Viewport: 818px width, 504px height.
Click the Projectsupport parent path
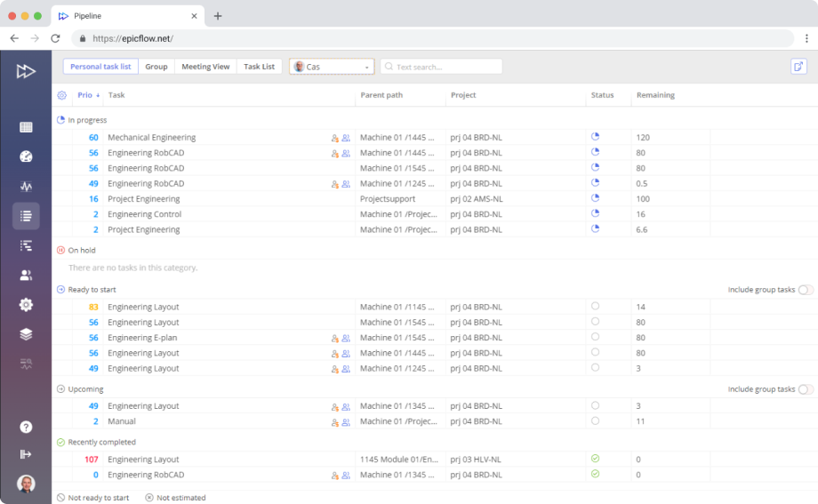click(x=388, y=199)
